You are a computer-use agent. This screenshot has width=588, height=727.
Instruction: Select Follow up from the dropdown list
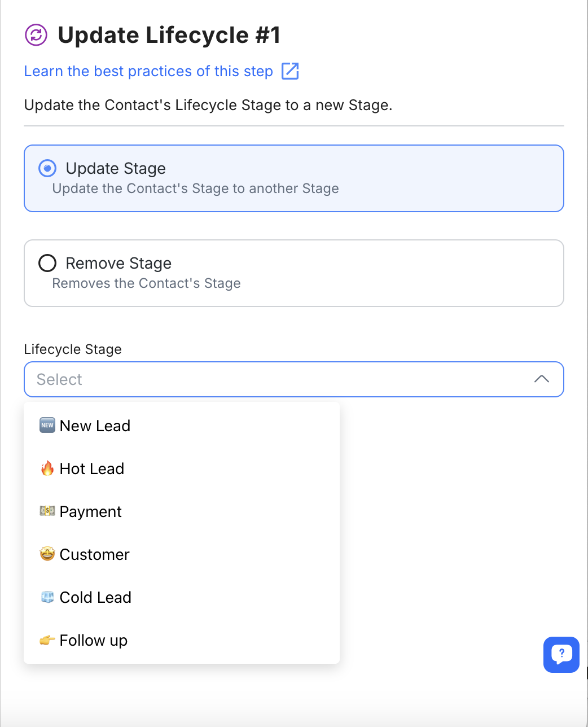[x=94, y=640]
